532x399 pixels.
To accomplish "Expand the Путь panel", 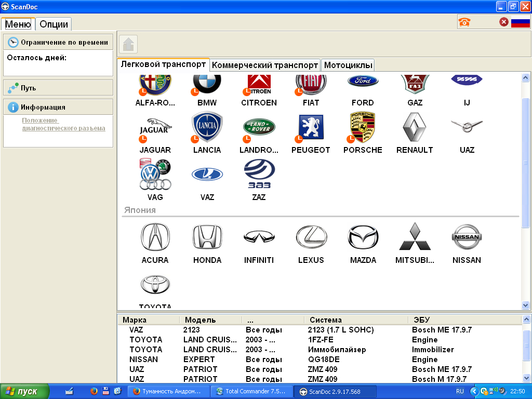I will (x=58, y=88).
